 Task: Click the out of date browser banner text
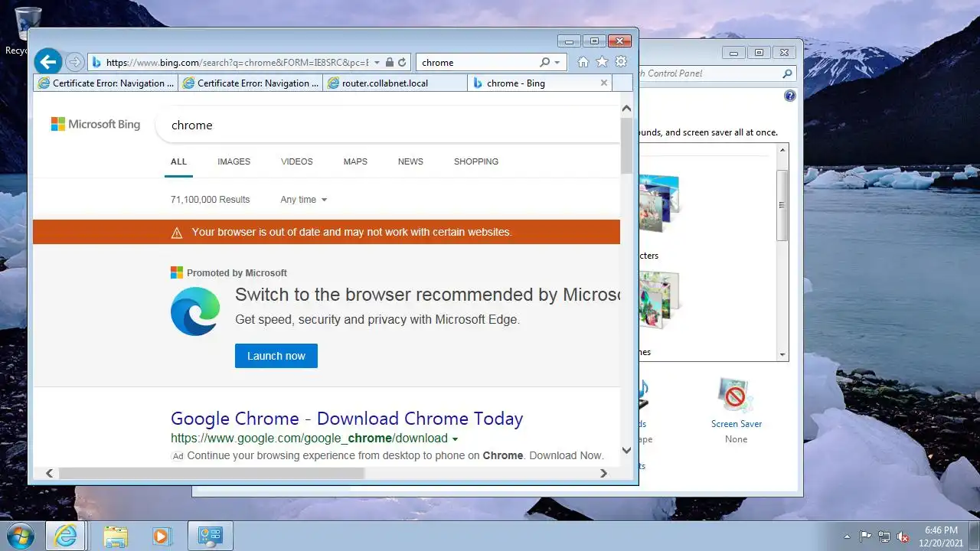click(351, 232)
